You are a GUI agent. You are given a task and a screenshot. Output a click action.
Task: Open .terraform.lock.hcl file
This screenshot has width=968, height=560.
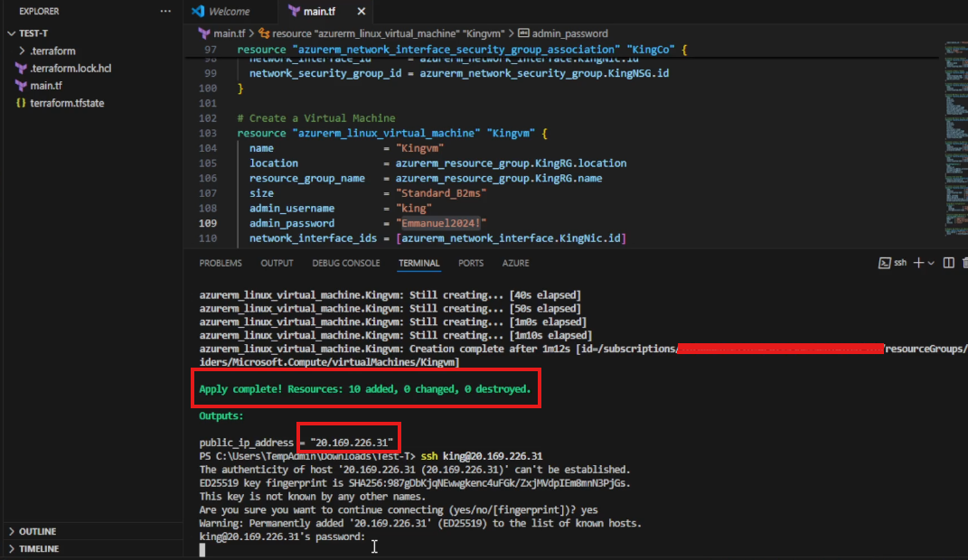70,69
